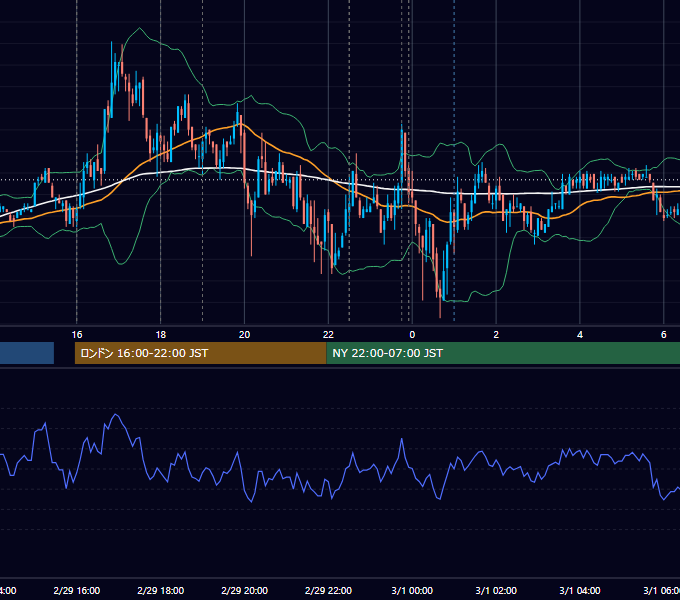Click the 3/1 02:00 date label
The width and height of the screenshot is (680, 600).
point(496,590)
